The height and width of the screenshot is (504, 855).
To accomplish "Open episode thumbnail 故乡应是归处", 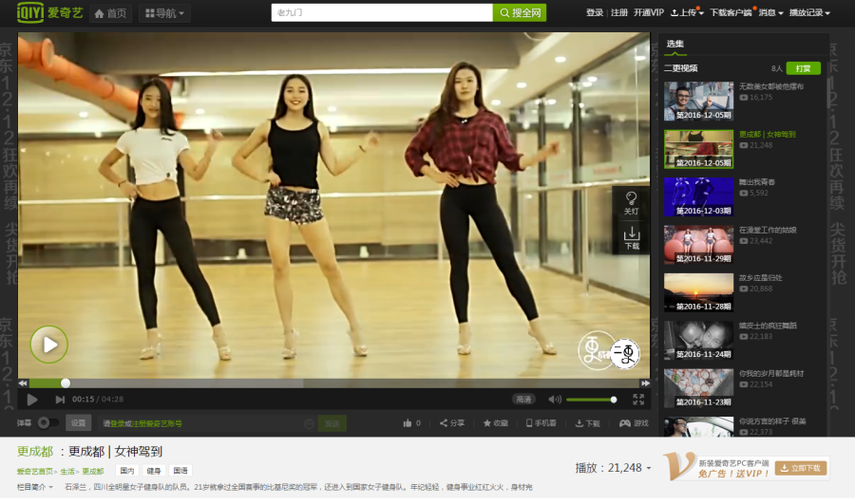I will coord(698,292).
